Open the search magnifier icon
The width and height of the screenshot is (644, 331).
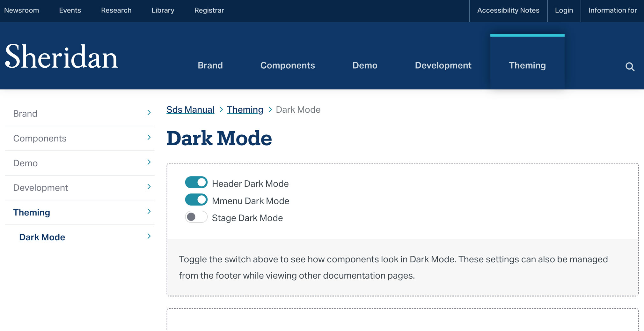coord(630,67)
